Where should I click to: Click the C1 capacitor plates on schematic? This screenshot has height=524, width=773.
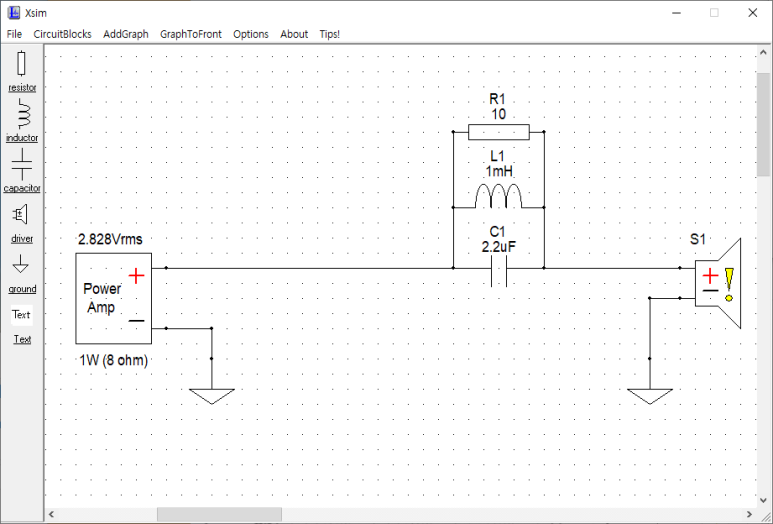499,272
